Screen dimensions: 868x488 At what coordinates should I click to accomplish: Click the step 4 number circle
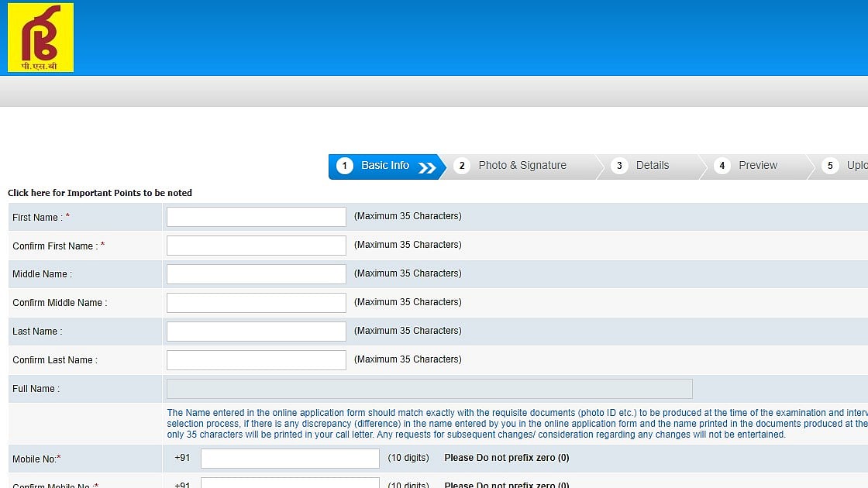click(722, 166)
